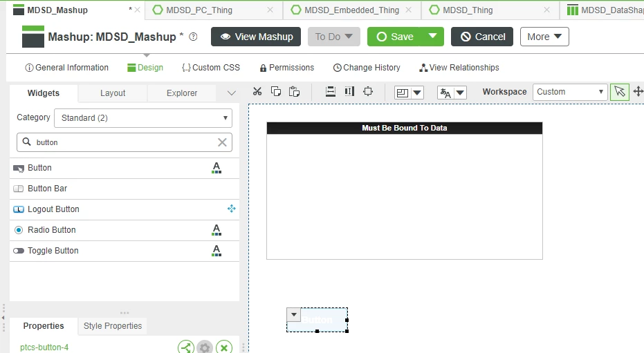Open the More dropdown menu
This screenshot has height=353, width=644.
pyautogui.click(x=544, y=37)
